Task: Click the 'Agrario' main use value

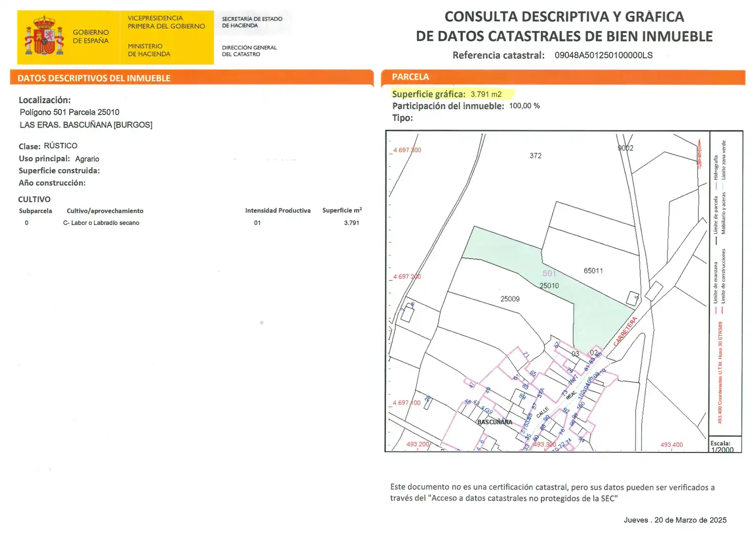Action: [x=87, y=159]
